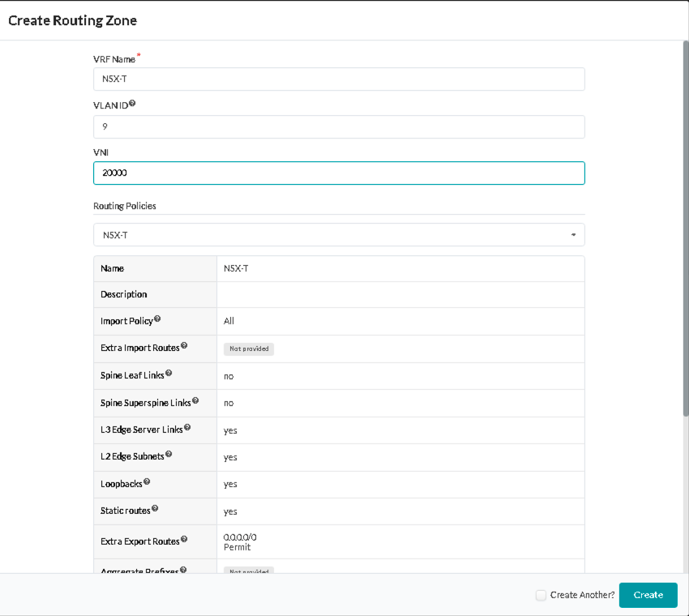The image size is (689, 616).
Task: Click help icon next to VLAN ID
Action: tap(132, 104)
